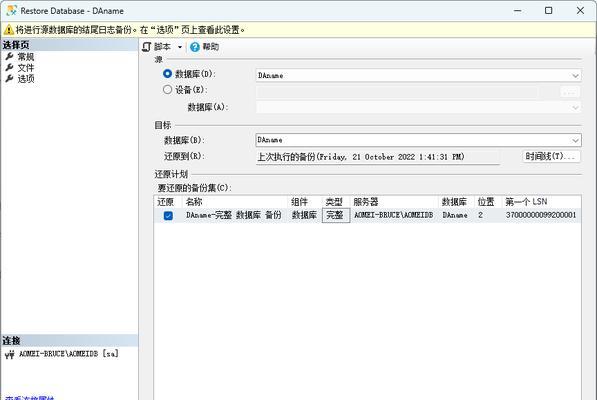Open help via the question mark icon
This screenshot has width=597, height=400.
[195, 47]
